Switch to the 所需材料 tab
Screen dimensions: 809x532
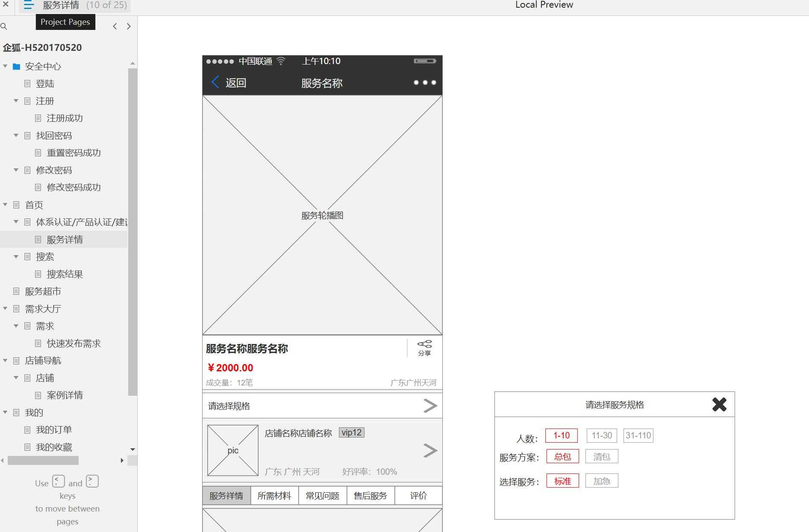pos(275,495)
